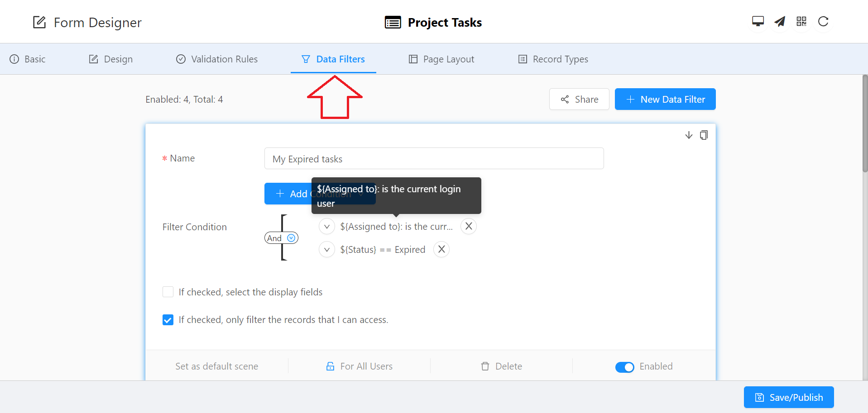Delete this data filter
Image resolution: width=868 pixels, height=413 pixels.
(502, 366)
